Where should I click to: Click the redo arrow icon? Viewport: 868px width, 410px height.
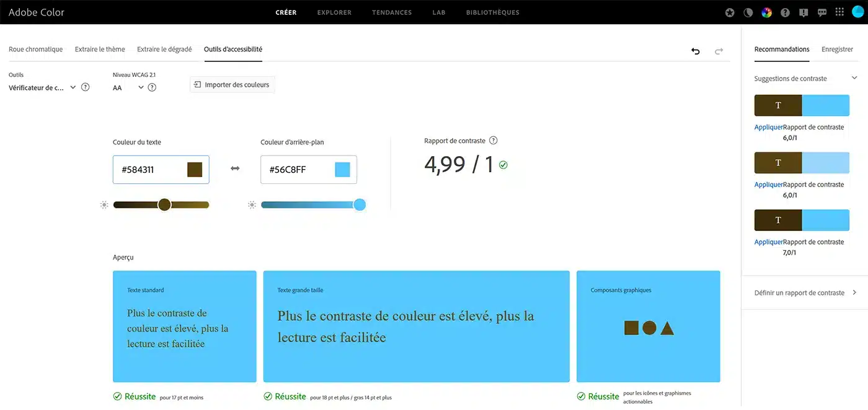(x=719, y=51)
